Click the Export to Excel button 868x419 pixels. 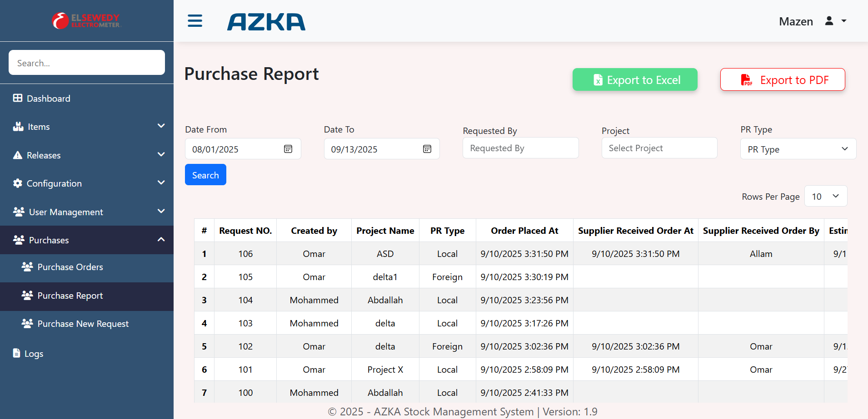click(634, 80)
